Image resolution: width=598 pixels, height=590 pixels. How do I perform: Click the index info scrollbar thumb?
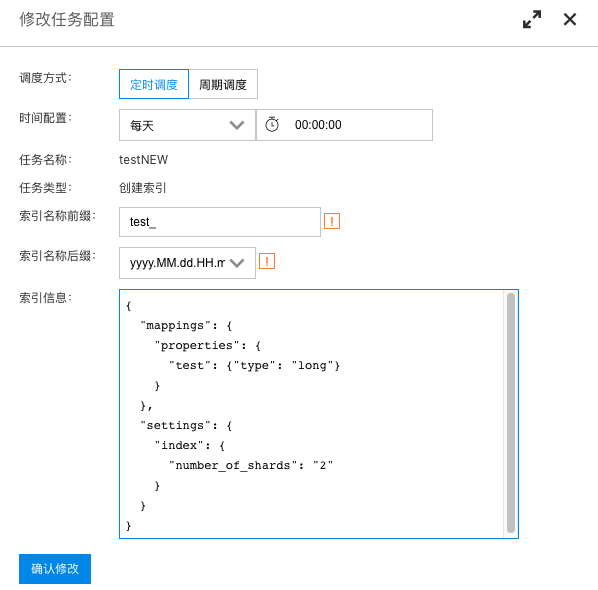(511, 413)
